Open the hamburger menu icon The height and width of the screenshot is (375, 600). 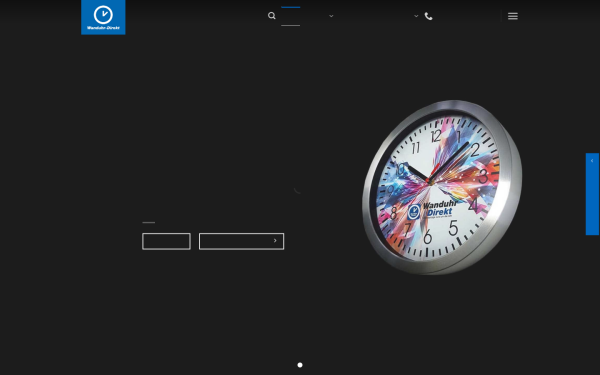click(x=513, y=16)
